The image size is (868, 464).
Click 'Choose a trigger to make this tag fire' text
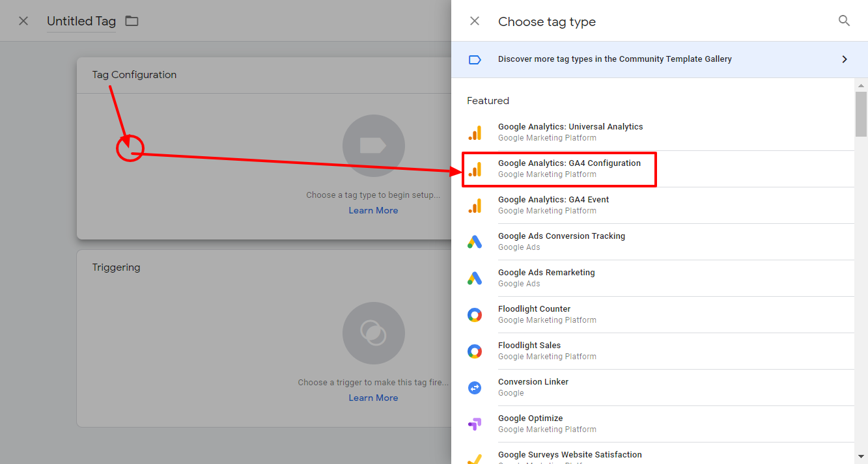(x=373, y=382)
